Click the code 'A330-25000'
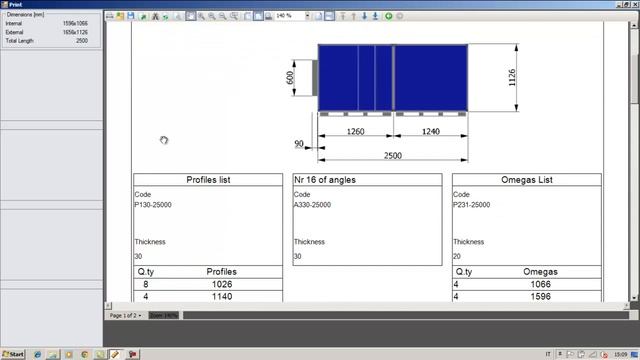 point(312,204)
